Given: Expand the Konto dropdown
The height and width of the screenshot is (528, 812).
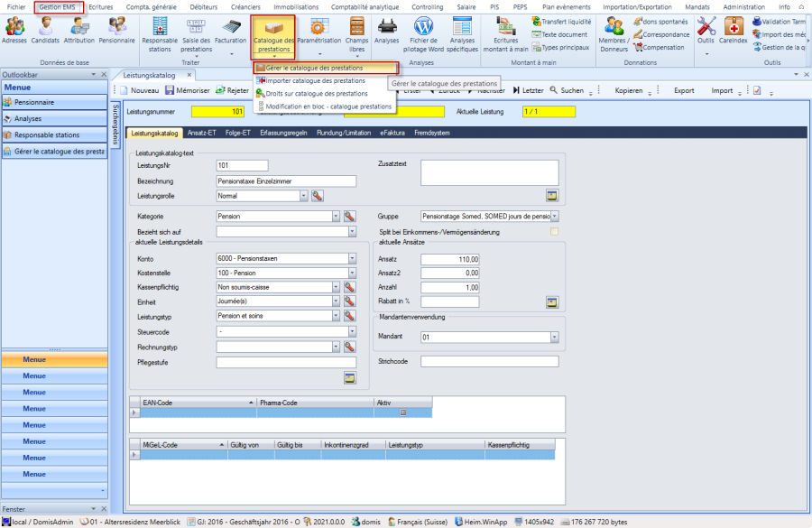Looking at the screenshot, I should point(351,259).
